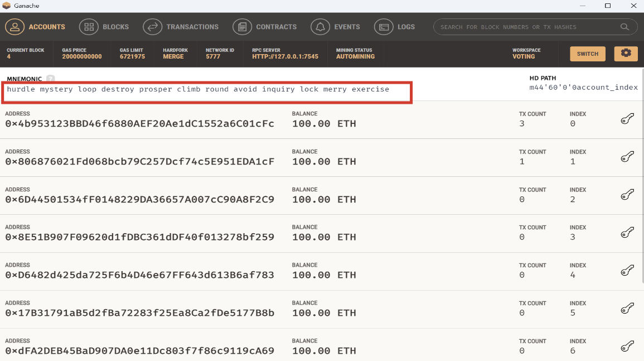Click the hardfork value MERGE
Image resolution: width=644 pixels, height=361 pixels.
173,57
